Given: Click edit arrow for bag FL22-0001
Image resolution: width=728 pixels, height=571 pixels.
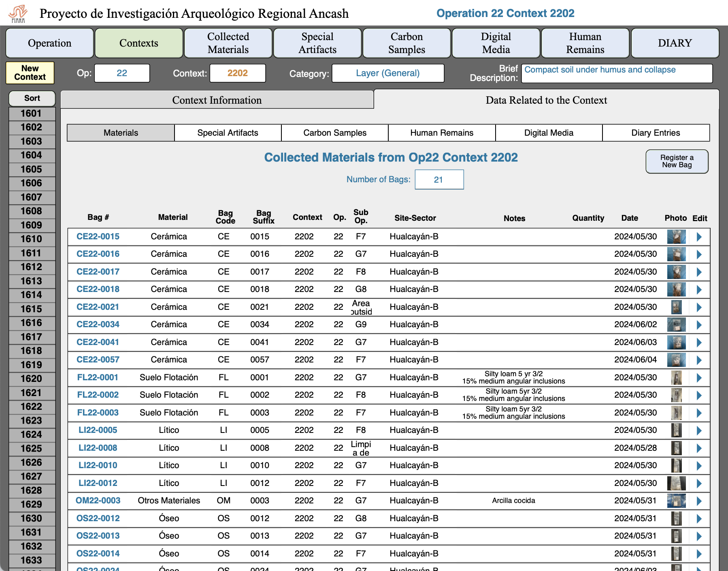Looking at the screenshot, I should [x=699, y=378].
